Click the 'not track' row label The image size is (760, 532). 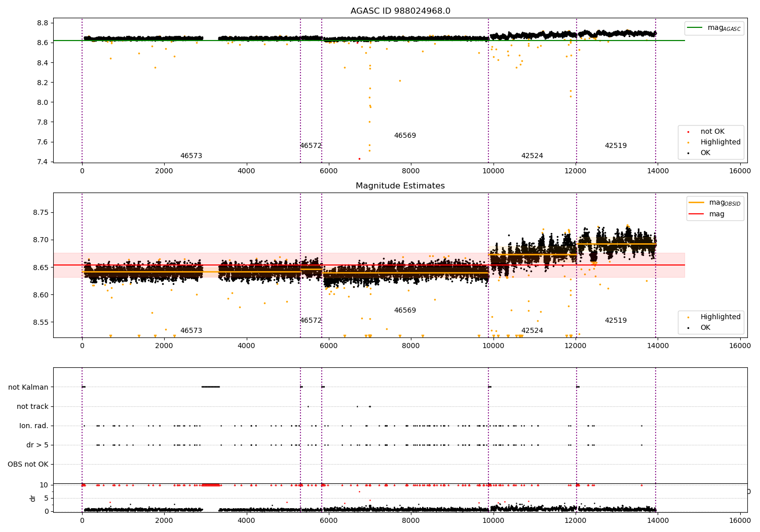[x=32, y=407]
